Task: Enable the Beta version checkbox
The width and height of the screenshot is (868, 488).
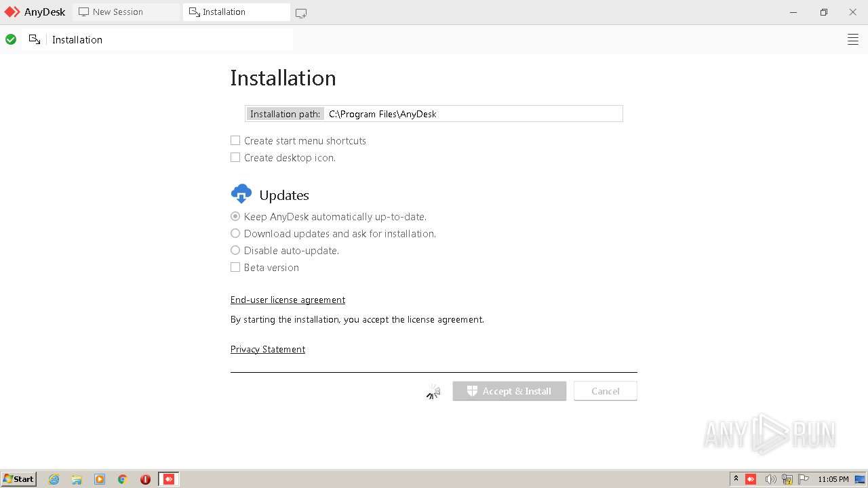Action: (x=235, y=267)
